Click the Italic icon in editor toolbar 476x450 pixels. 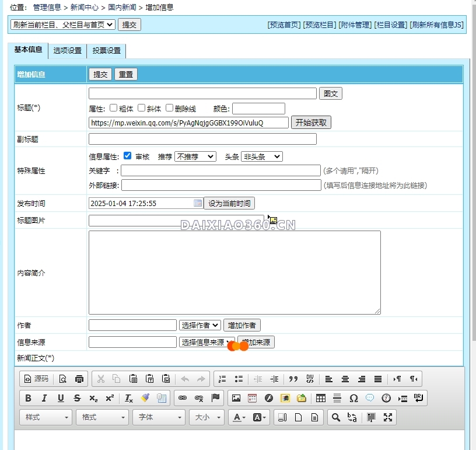point(44,398)
